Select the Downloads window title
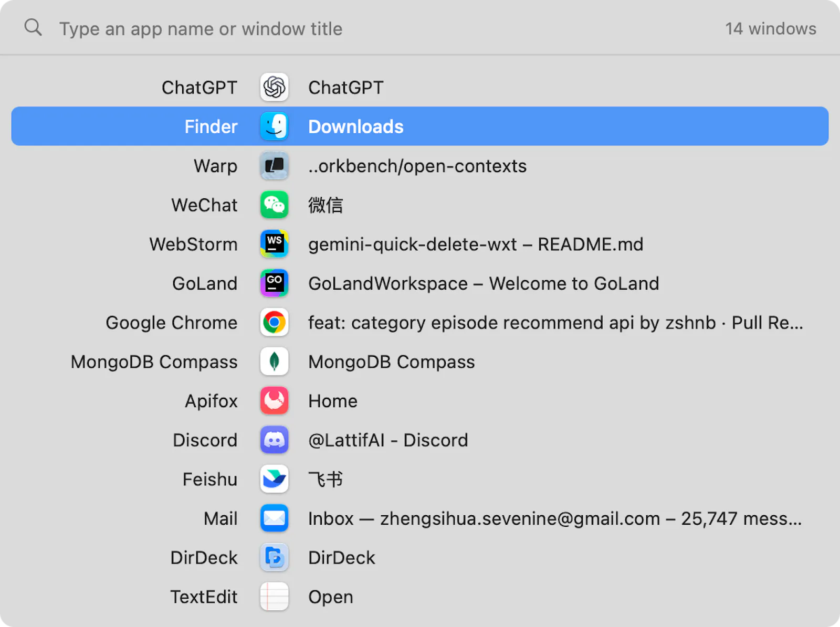Image resolution: width=840 pixels, height=627 pixels. coord(356,126)
